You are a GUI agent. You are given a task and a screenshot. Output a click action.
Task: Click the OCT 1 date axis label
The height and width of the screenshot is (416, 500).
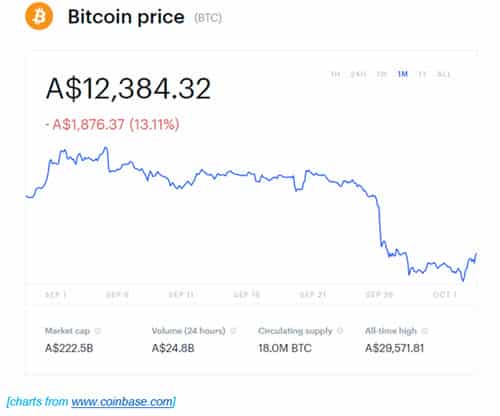[x=444, y=294]
